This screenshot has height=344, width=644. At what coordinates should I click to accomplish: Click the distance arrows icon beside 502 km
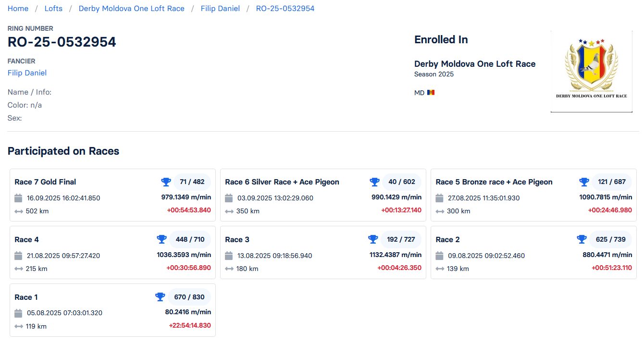[19, 211]
